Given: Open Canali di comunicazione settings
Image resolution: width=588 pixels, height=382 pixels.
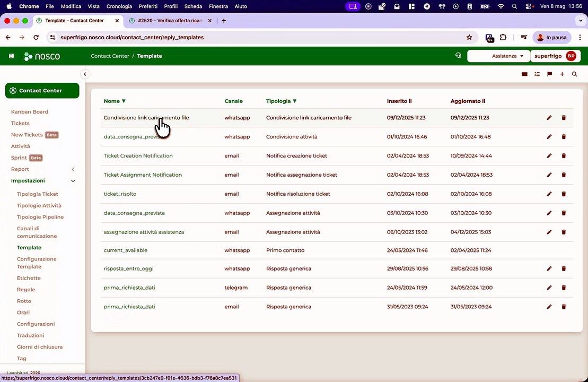Looking at the screenshot, I should (x=37, y=232).
